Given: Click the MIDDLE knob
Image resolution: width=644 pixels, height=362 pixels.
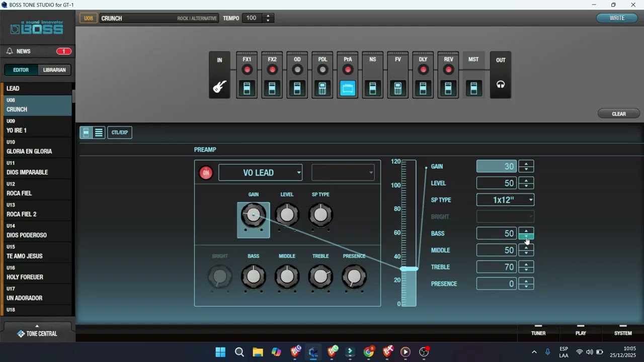Looking at the screenshot, I should click(287, 277).
